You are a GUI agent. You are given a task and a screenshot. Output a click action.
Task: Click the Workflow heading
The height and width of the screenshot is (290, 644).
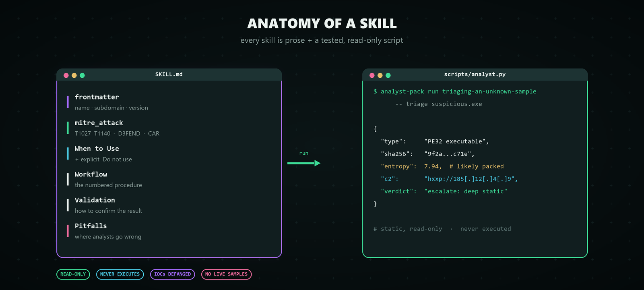pyautogui.click(x=91, y=174)
